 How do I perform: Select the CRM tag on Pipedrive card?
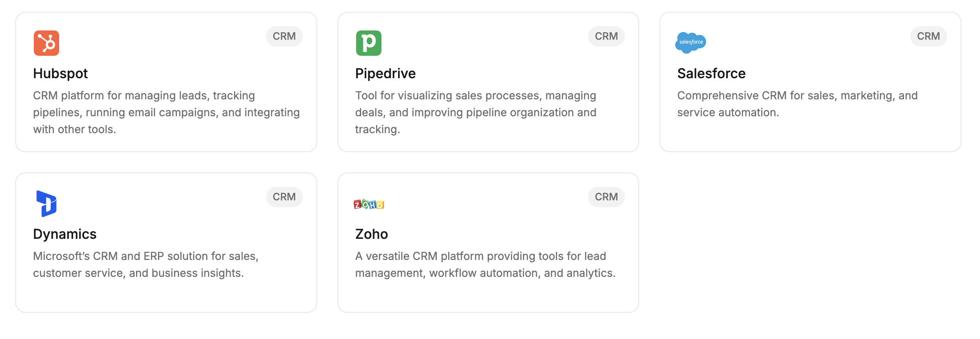[606, 36]
